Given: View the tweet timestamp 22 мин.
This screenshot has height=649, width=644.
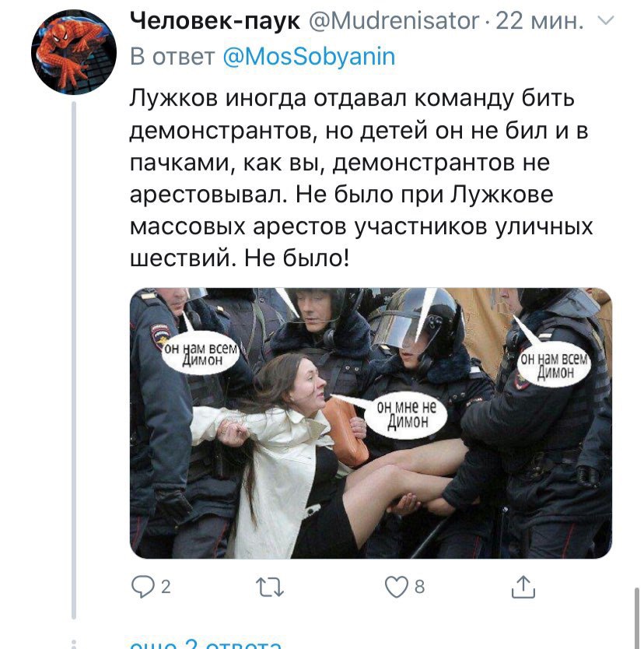Looking at the screenshot, I should tap(539, 20).
